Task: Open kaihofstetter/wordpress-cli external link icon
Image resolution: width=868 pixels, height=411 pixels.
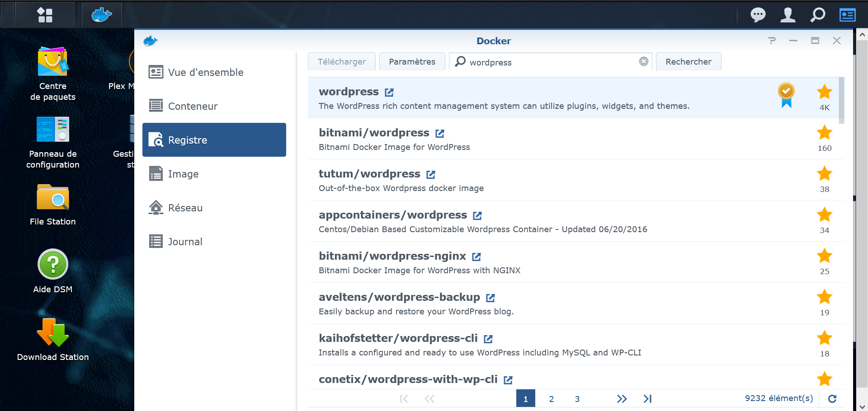Action: click(488, 339)
